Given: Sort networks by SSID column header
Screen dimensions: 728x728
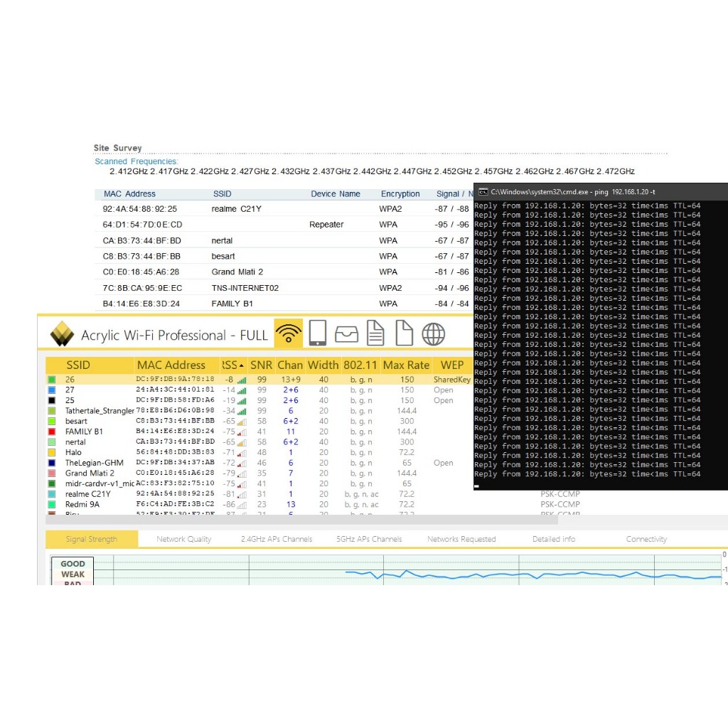Looking at the screenshot, I should 78,365.
